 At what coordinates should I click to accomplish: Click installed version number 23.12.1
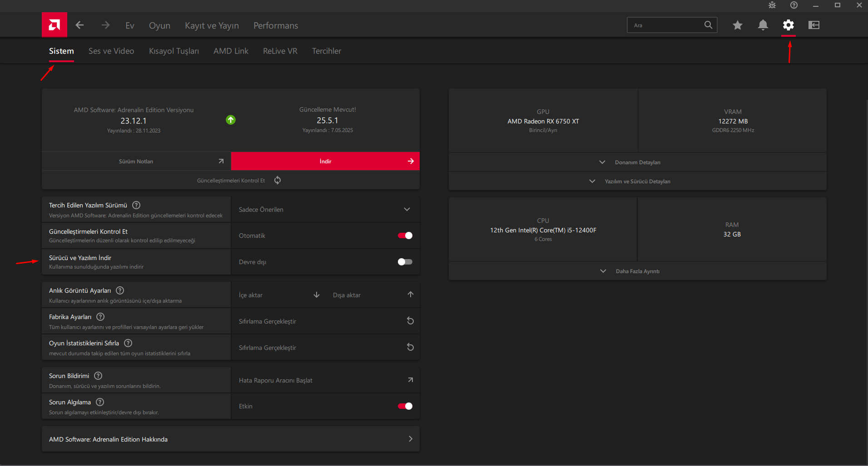(134, 121)
